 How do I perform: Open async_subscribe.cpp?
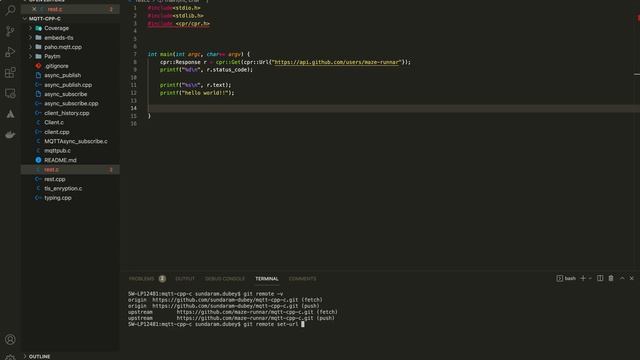point(71,104)
